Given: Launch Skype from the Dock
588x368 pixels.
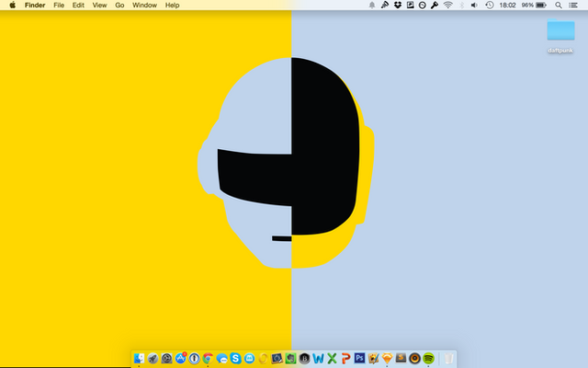Looking at the screenshot, I should (235, 358).
